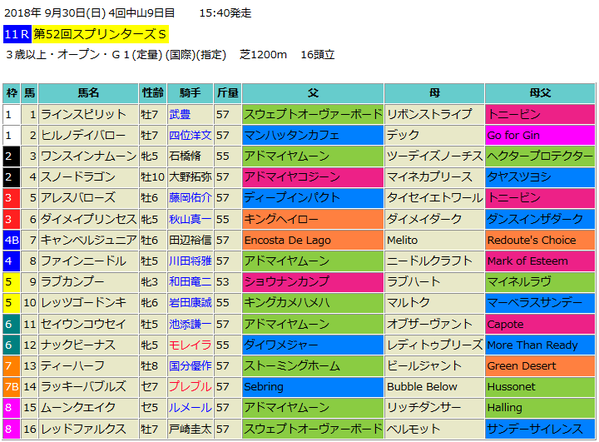The height and width of the screenshot is (442, 599).
Task: Click the 母父 column header
Action: pyautogui.click(x=540, y=93)
